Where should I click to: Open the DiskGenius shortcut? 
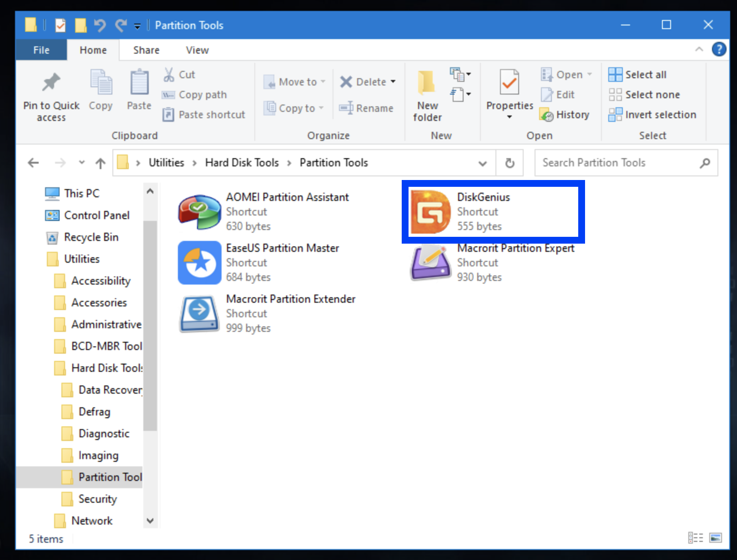(491, 211)
